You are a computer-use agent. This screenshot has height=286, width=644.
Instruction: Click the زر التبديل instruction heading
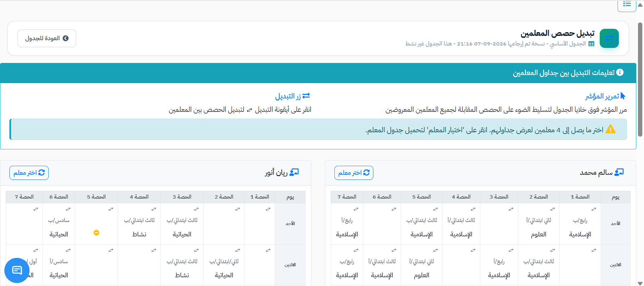pos(292,96)
